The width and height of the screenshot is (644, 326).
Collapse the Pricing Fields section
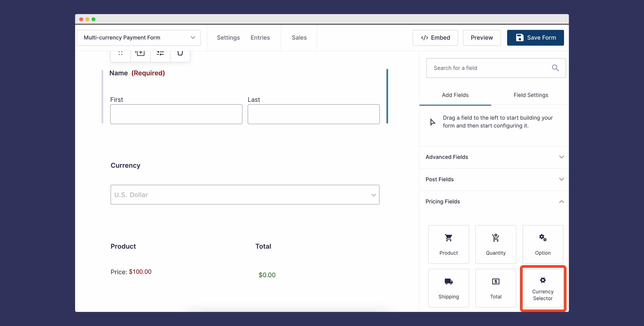coord(562,201)
